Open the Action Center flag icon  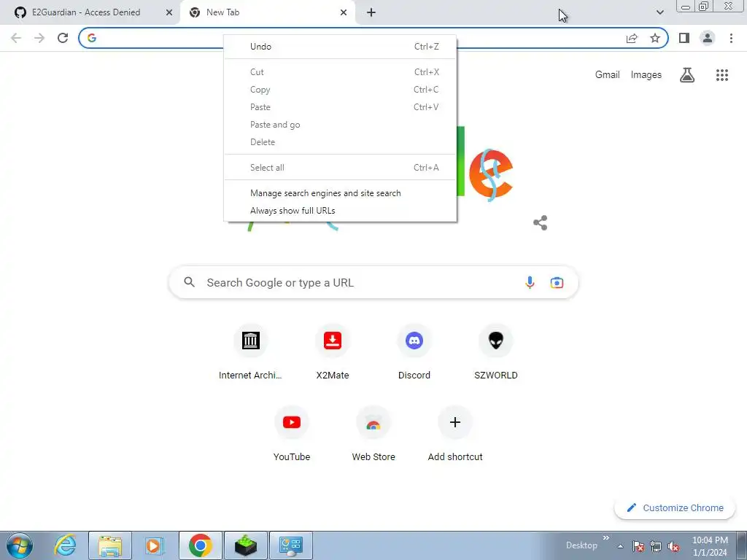pyautogui.click(x=638, y=546)
